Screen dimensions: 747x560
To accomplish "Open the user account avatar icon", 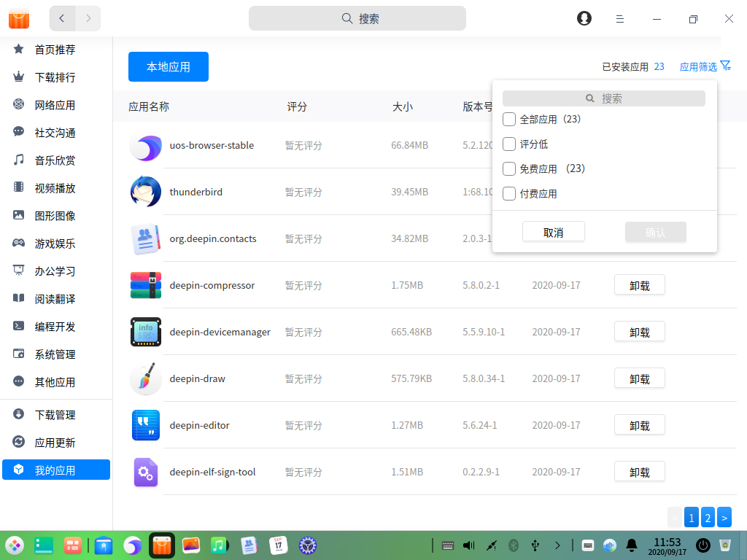I will pos(584,18).
